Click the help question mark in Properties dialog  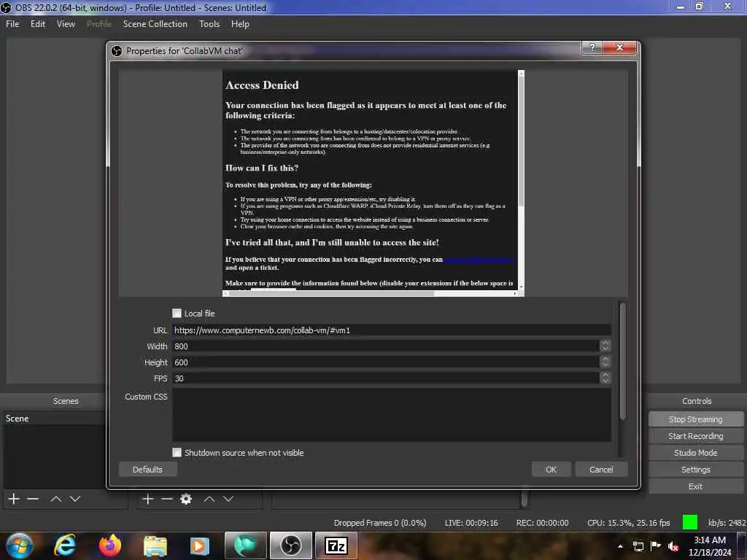pos(592,47)
